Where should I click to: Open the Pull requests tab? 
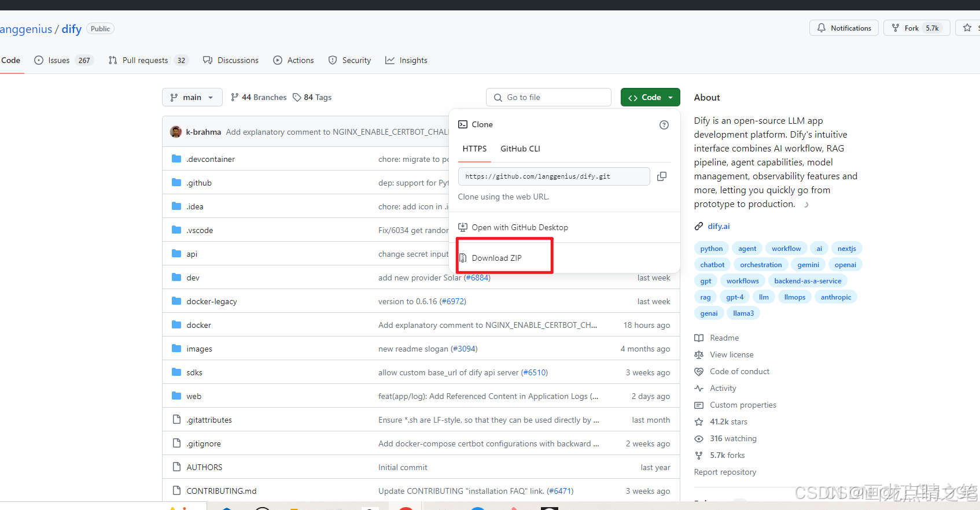(x=148, y=60)
